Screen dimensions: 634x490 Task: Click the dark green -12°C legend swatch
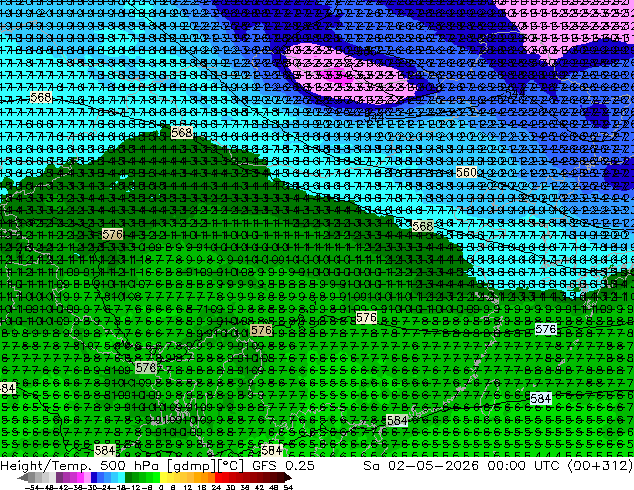tap(129, 477)
